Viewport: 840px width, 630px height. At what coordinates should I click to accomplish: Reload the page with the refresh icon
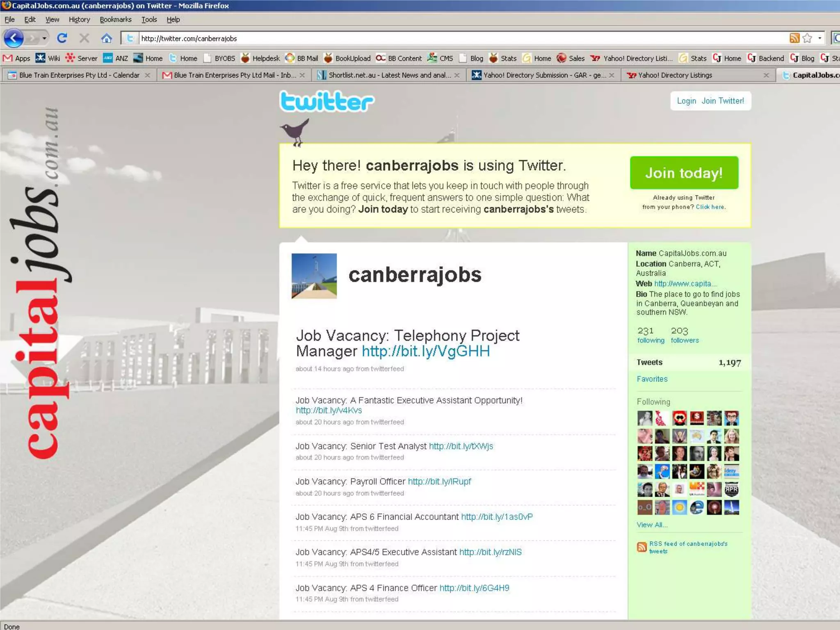click(62, 38)
